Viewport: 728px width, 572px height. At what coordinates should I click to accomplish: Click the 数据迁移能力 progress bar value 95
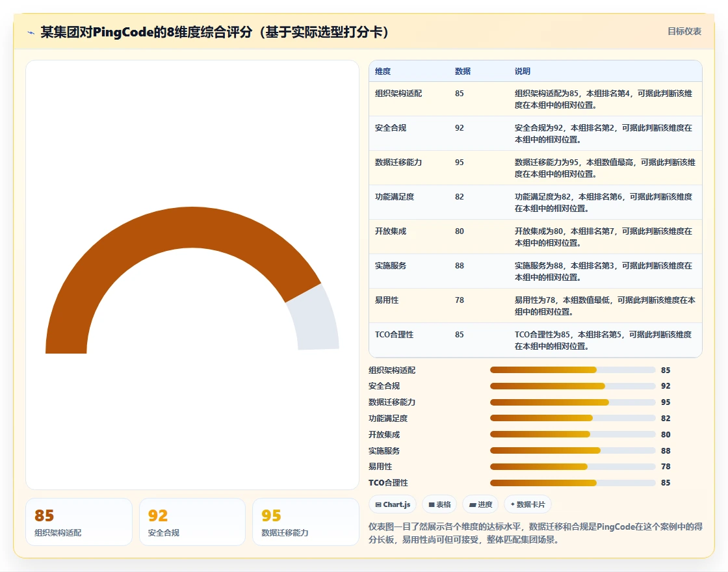click(666, 402)
